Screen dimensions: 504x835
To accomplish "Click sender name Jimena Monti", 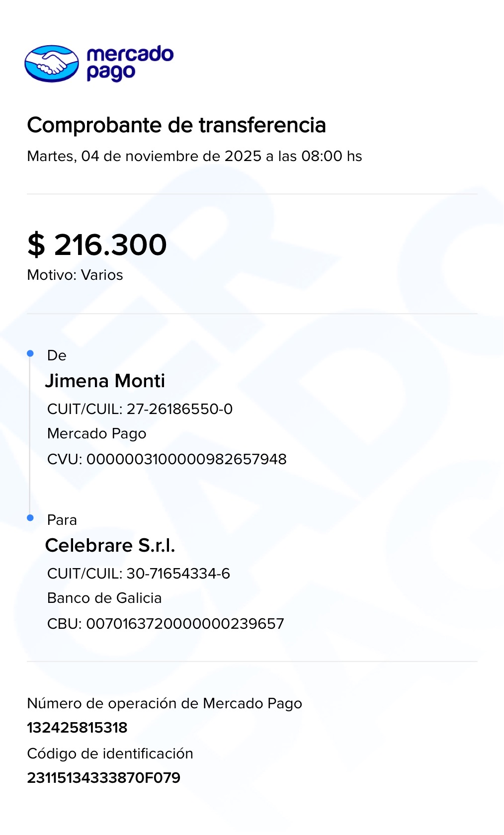I will pos(105,381).
